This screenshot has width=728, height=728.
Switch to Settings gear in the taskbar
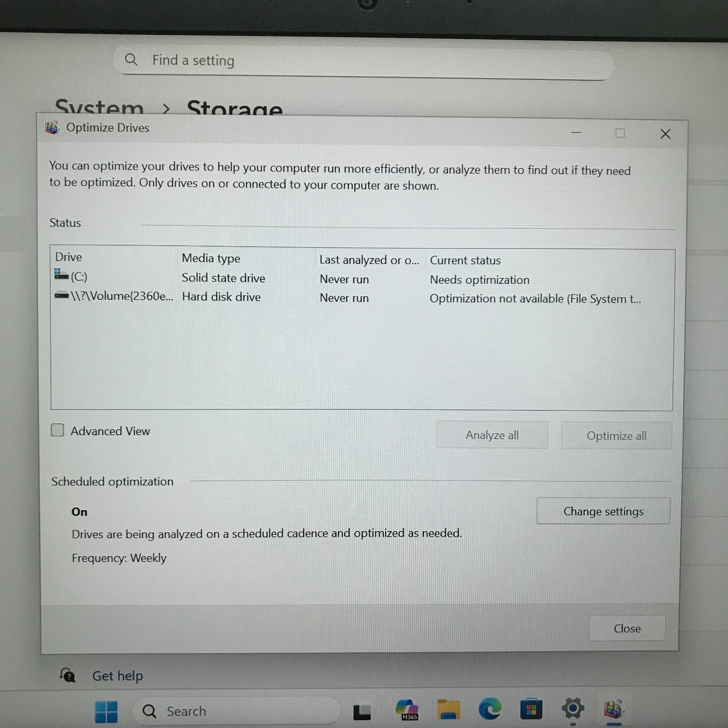(x=573, y=708)
